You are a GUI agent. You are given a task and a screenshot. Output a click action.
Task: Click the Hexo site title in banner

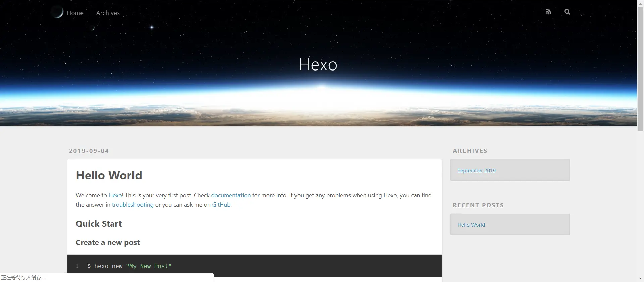point(318,64)
